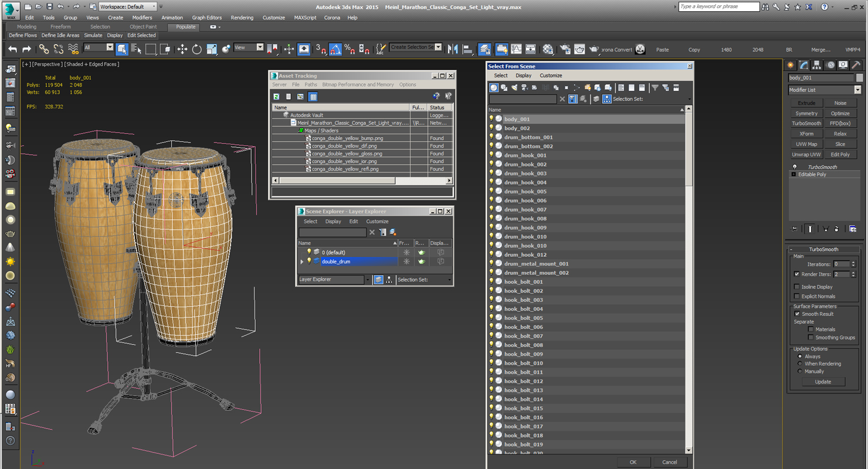Click Cancel in Select From Scene
The height and width of the screenshot is (469, 868).
click(669, 462)
